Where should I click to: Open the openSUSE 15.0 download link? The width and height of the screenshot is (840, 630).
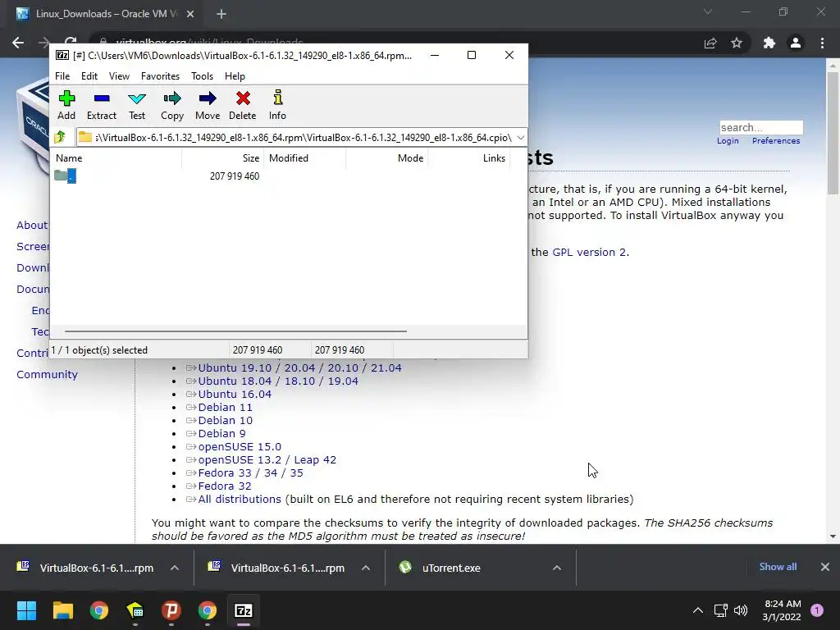tap(240, 447)
